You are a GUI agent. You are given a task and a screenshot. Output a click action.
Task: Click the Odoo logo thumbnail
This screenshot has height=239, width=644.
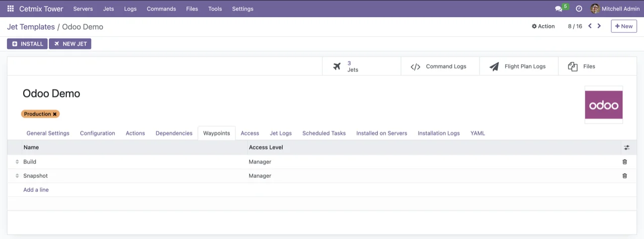603,105
